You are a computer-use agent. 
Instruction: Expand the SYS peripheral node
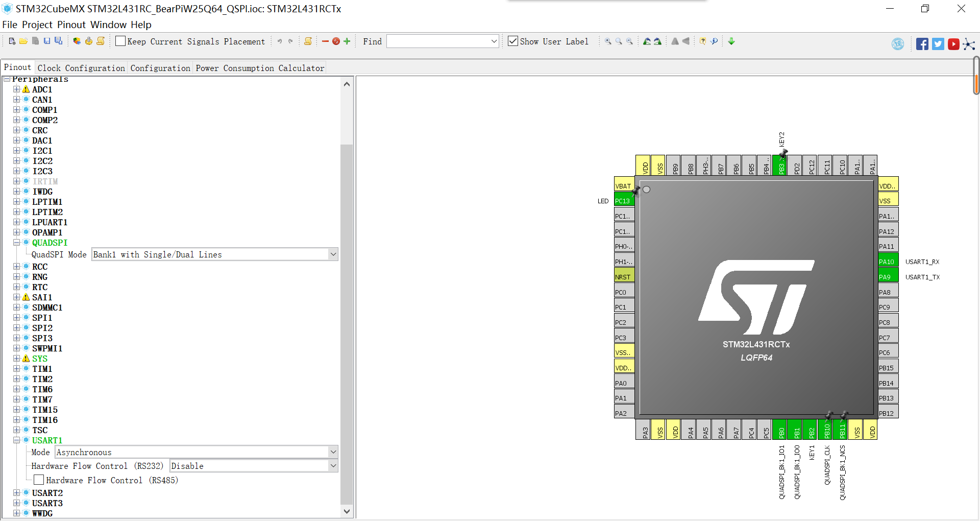coord(17,359)
